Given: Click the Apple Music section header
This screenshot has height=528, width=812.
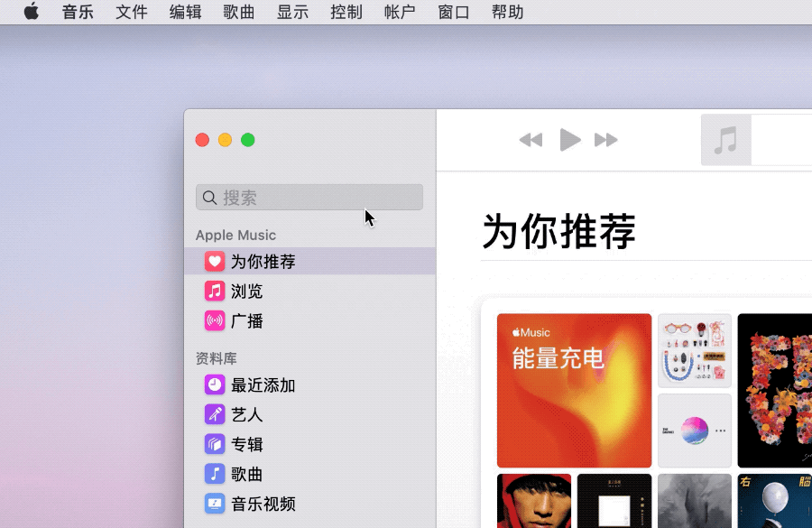Looking at the screenshot, I should point(235,236).
